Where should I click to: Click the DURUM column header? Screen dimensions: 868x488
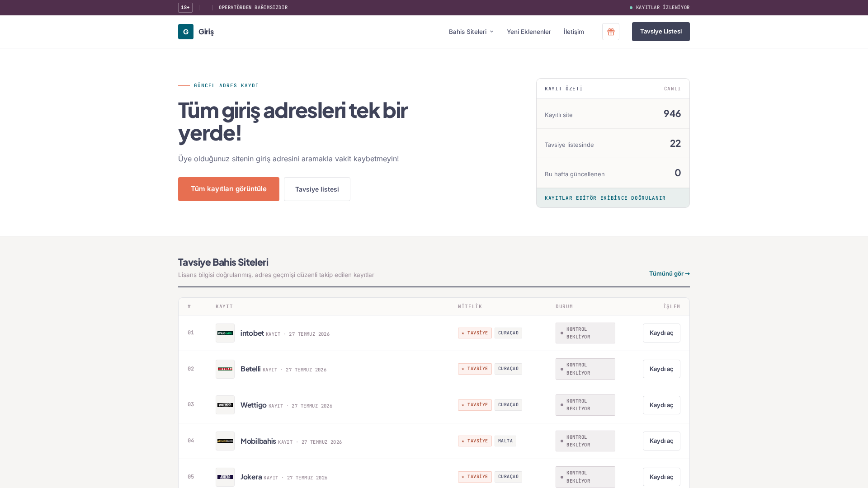click(564, 306)
